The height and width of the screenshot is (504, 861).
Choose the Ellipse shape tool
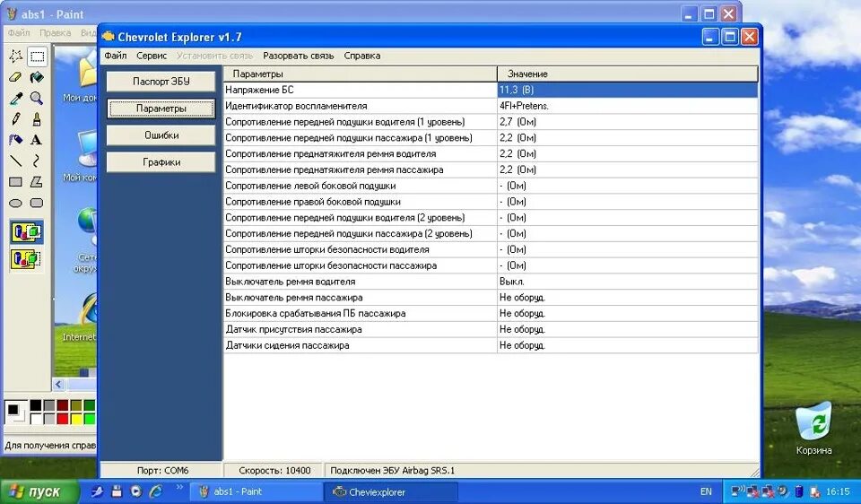(16, 203)
